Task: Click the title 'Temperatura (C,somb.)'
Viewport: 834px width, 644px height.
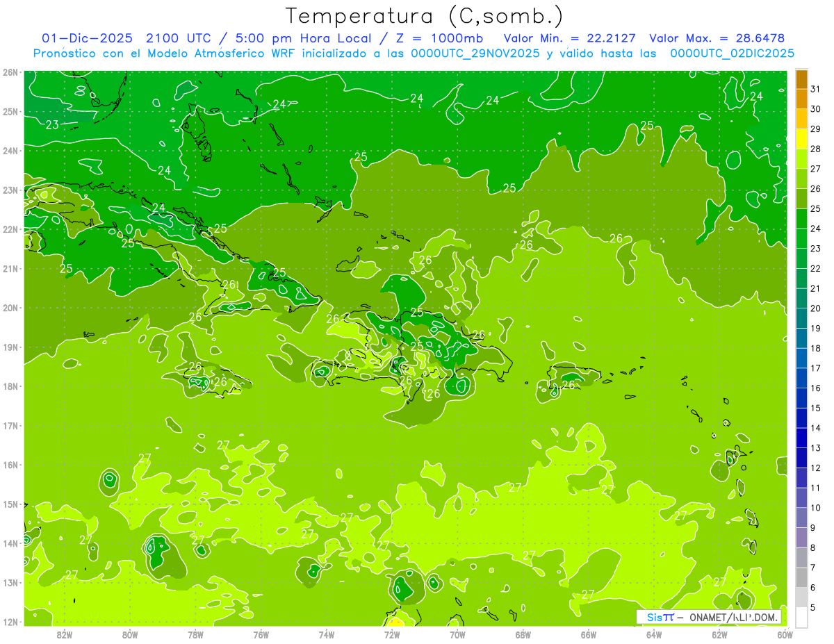Action: [425, 16]
